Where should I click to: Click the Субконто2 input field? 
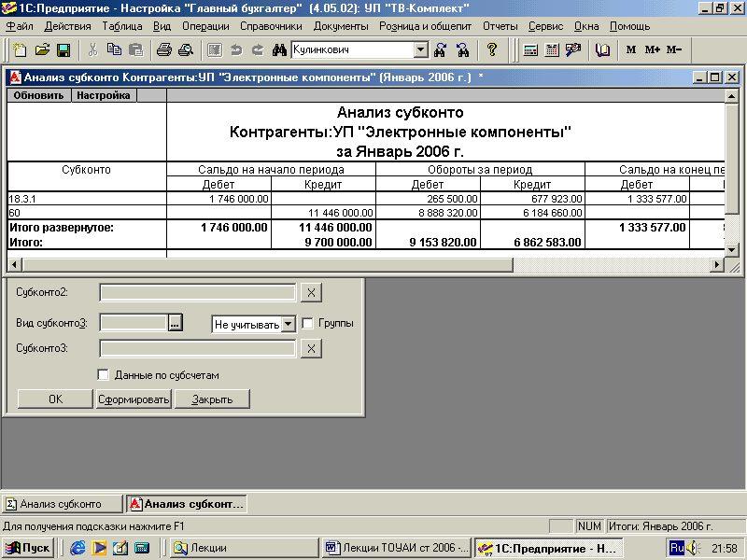point(198,292)
